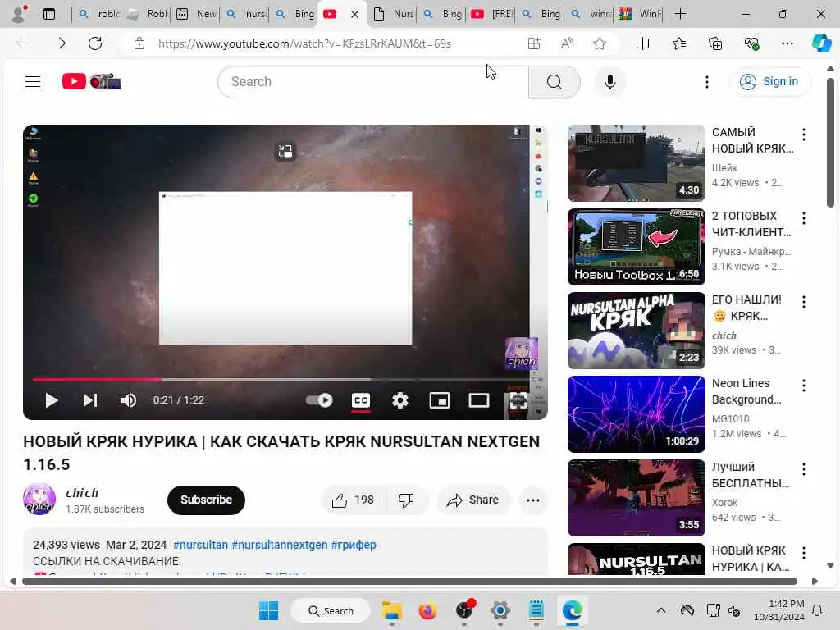Open the #грифер hashtag link
Viewport: 840px width, 630px height.
tap(354, 545)
